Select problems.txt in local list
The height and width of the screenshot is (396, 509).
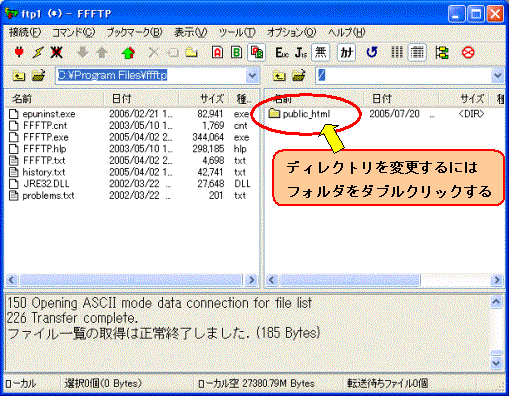pos(41,196)
